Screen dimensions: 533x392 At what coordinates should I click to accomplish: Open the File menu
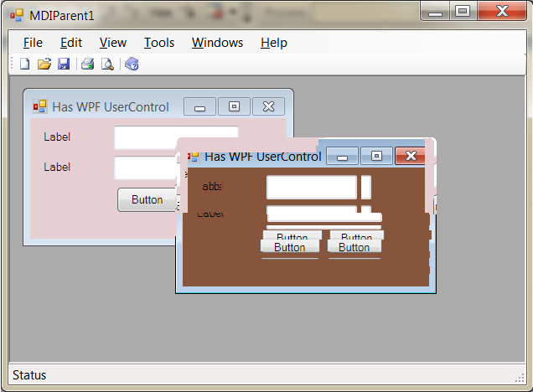pos(33,43)
